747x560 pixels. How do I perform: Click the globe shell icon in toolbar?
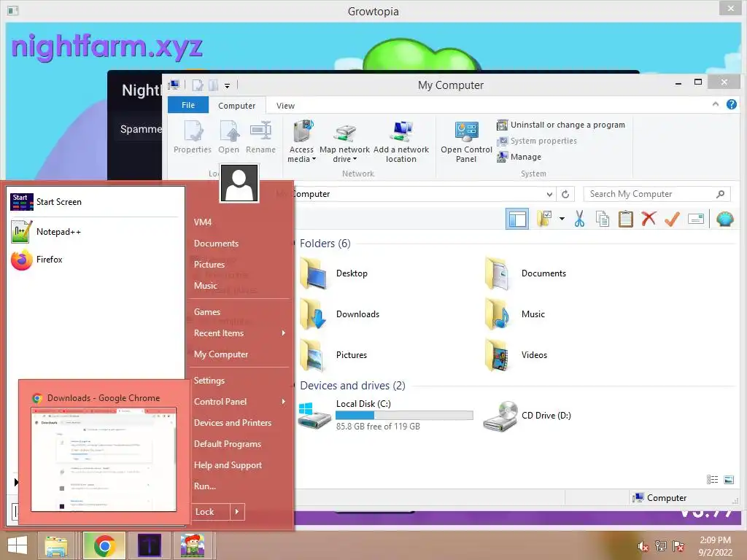(x=724, y=219)
